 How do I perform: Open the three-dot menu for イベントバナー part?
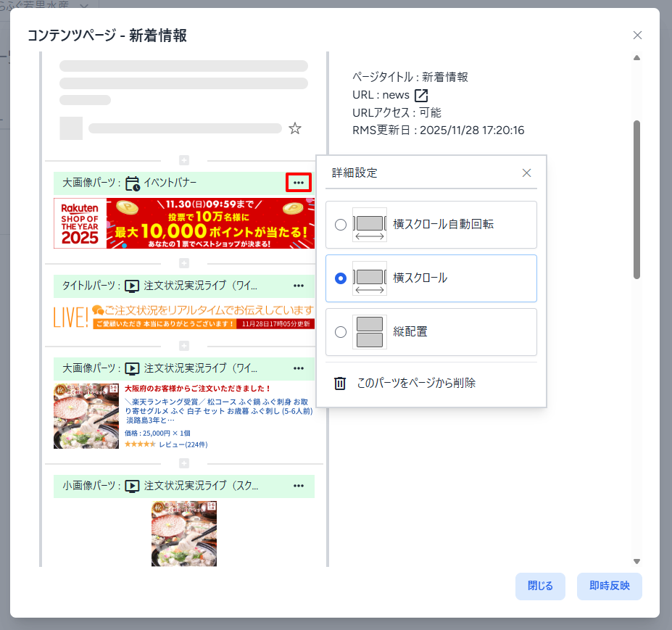pos(299,183)
